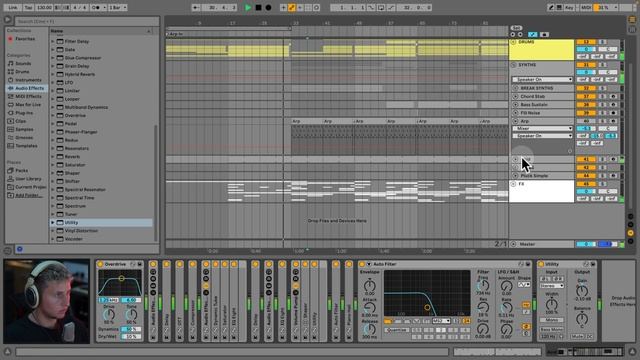The image size is (640, 360).
Task: Toggle track activator 37 on Chord Stab
Action: [586, 96]
